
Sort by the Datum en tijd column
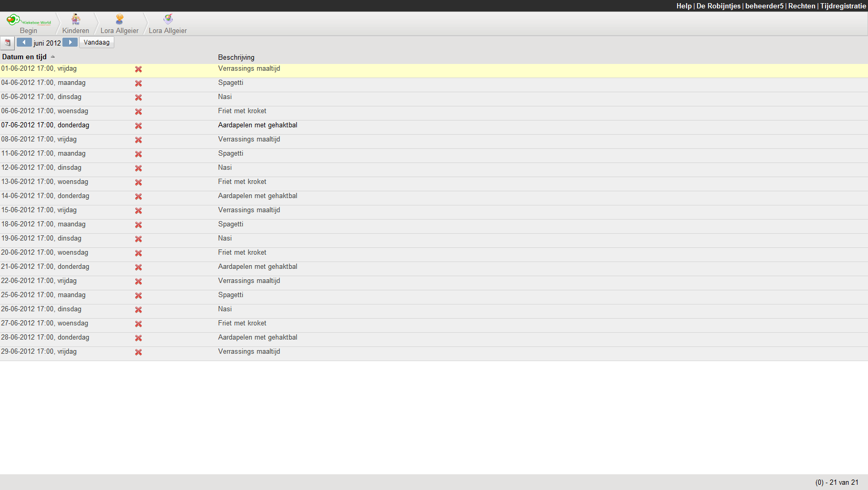point(24,57)
